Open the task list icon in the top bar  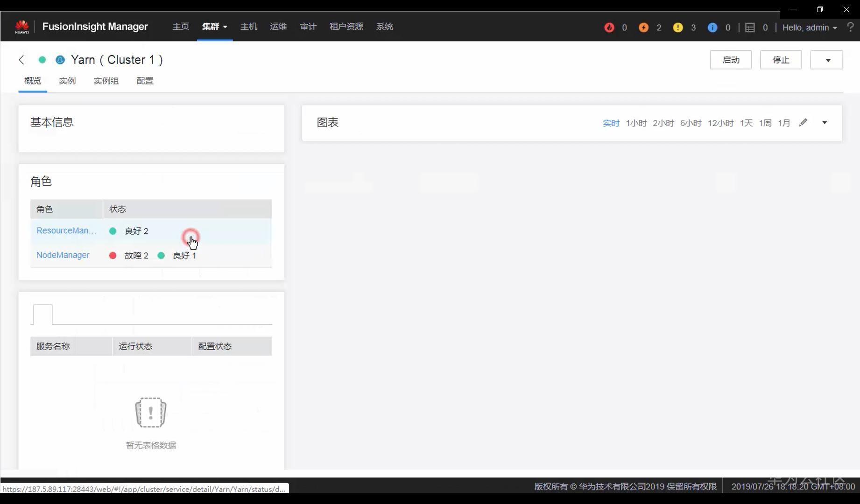pyautogui.click(x=750, y=27)
